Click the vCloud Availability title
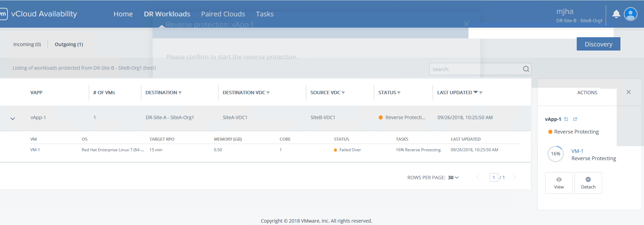644x225 pixels. 44,14
